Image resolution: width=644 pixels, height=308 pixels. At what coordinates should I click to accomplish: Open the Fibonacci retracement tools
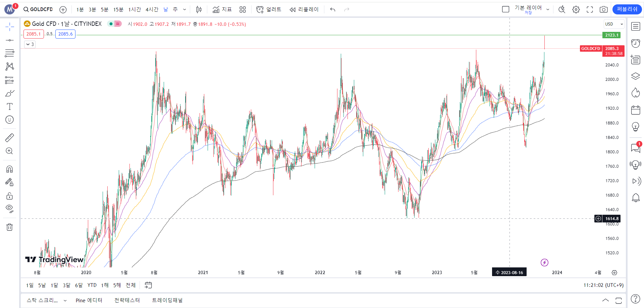point(9,53)
